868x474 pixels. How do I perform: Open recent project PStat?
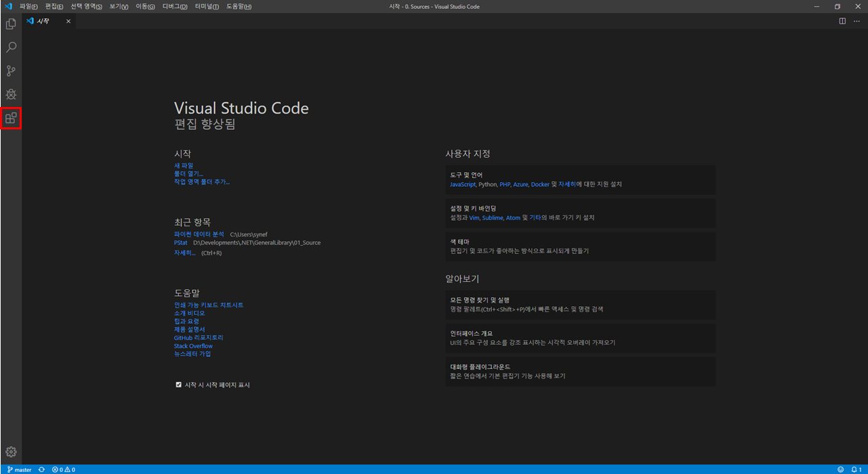pyautogui.click(x=181, y=242)
